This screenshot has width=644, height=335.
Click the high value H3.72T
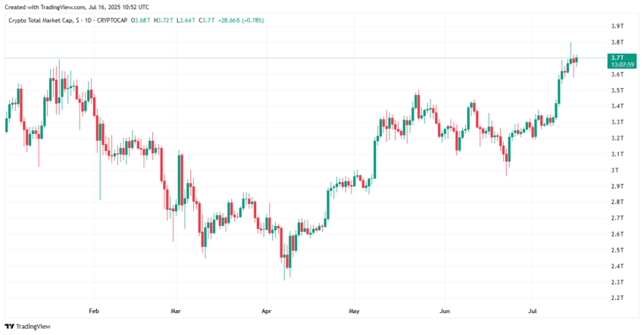(x=164, y=20)
